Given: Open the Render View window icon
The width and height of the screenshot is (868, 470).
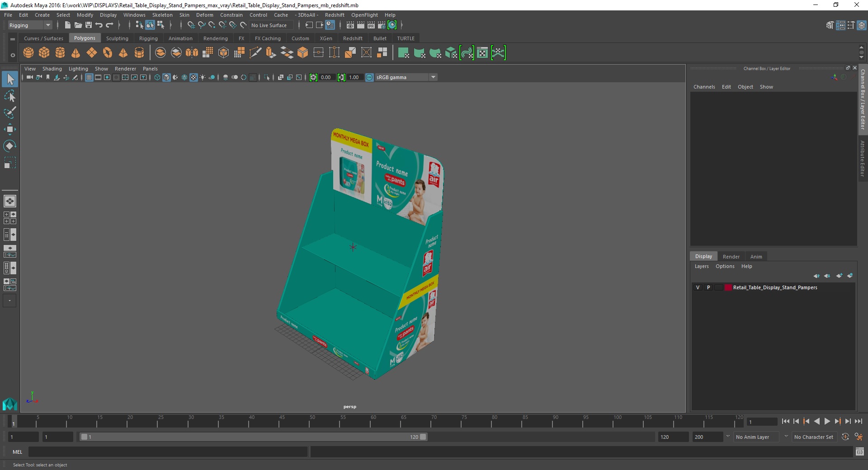Looking at the screenshot, I should click(x=350, y=25).
